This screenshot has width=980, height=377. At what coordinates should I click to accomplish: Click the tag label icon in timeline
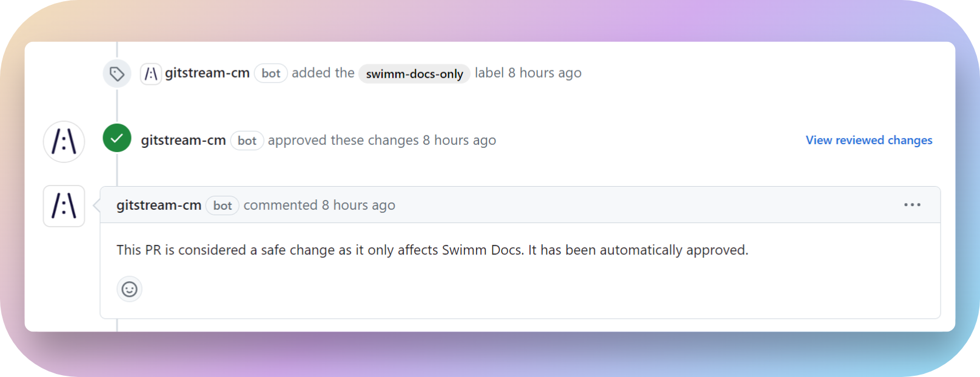coord(117,74)
